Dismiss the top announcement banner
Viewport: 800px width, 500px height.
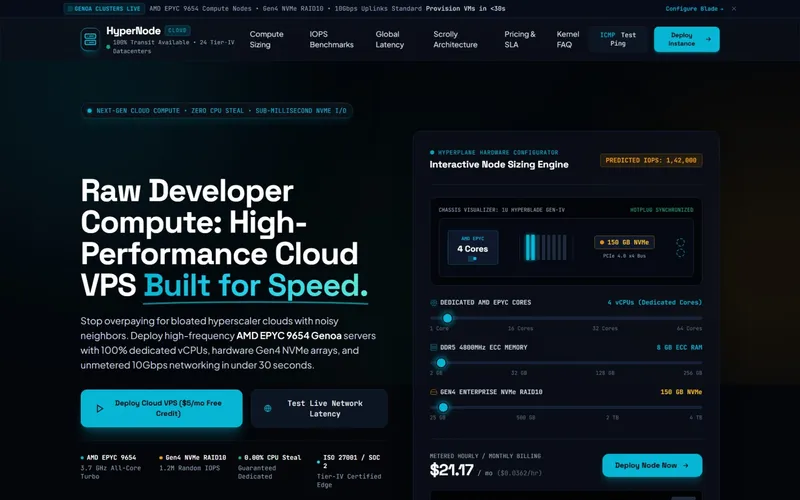734,9
